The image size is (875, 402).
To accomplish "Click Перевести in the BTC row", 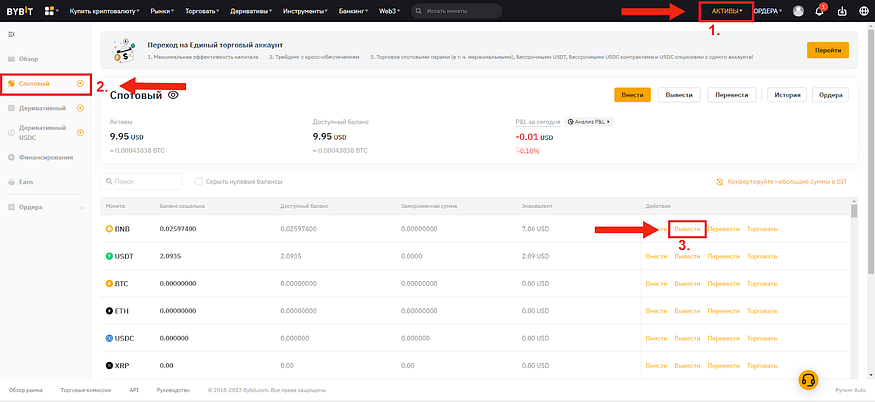I will (x=724, y=284).
